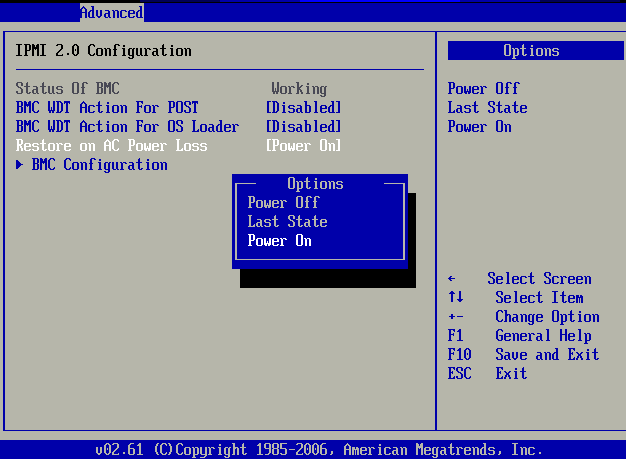
Task: Click the up-down arrows Select Item icon
Action: point(456,298)
